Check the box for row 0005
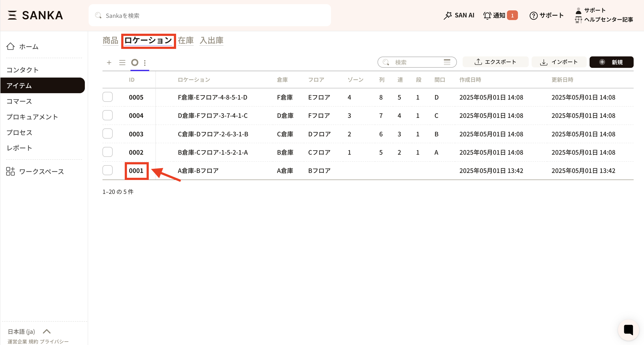 click(108, 97)
